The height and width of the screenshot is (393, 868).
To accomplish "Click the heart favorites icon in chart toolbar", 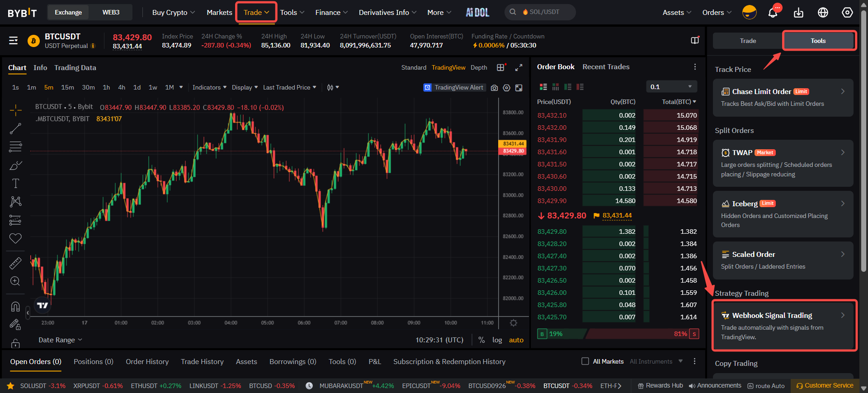I will [x=15, y=238].
